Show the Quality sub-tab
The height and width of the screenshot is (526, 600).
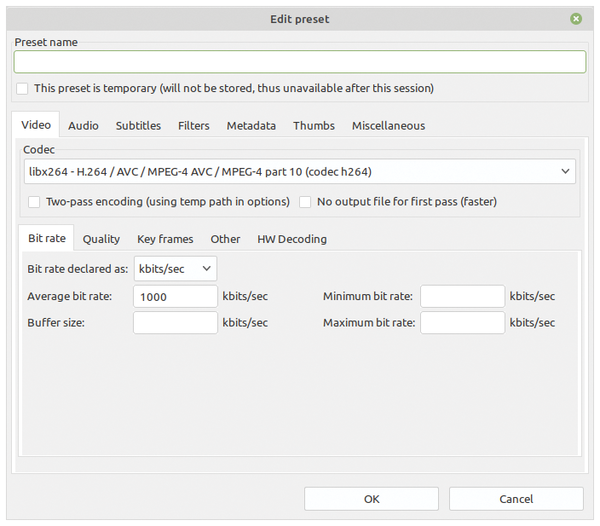pos(101,239)
